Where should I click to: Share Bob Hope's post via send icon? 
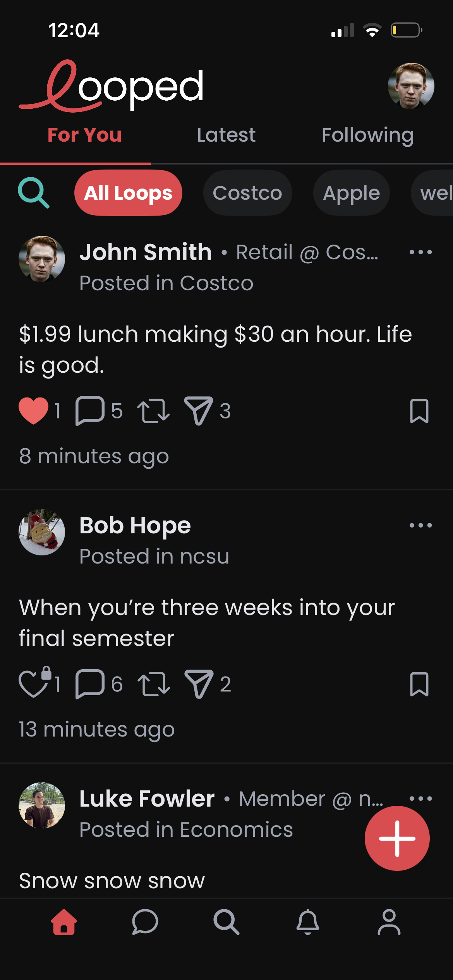coord(199,684)
